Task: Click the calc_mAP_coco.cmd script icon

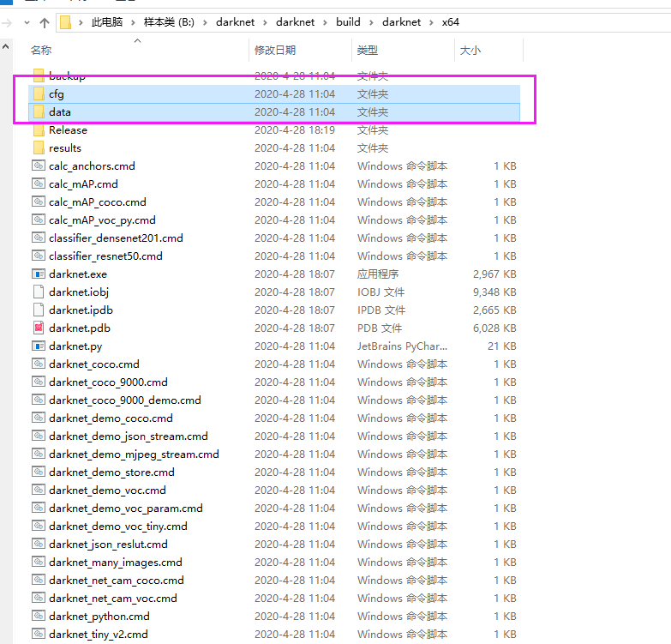Action: tap(39, 202)
